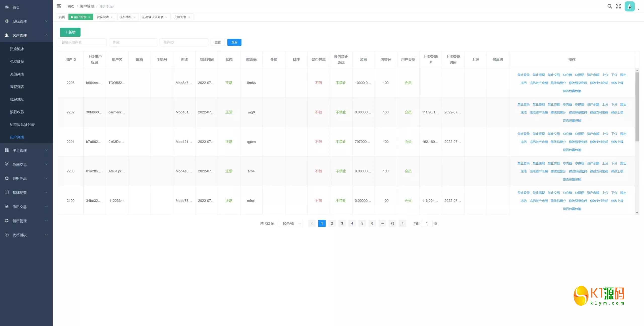Click the green +新增 button
The image size is (644, 326).
tap(70, 32)
